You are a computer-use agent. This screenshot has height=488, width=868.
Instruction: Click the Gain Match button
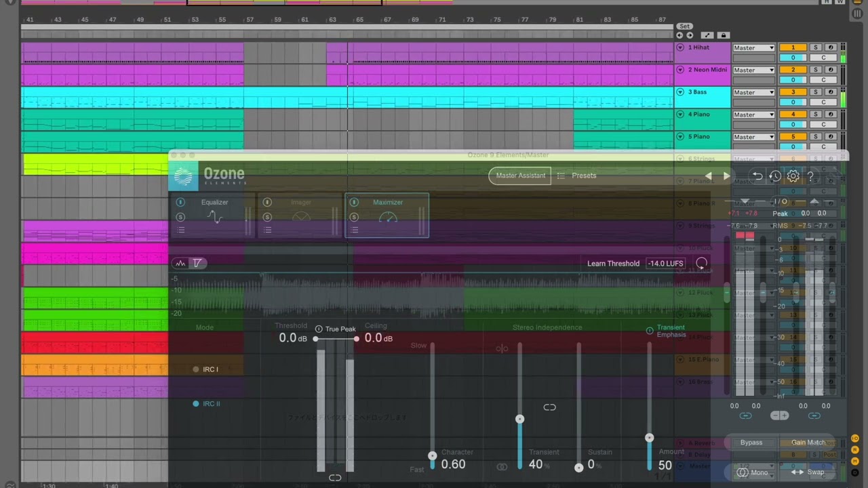pyautogui.click(x=808, y=443)
